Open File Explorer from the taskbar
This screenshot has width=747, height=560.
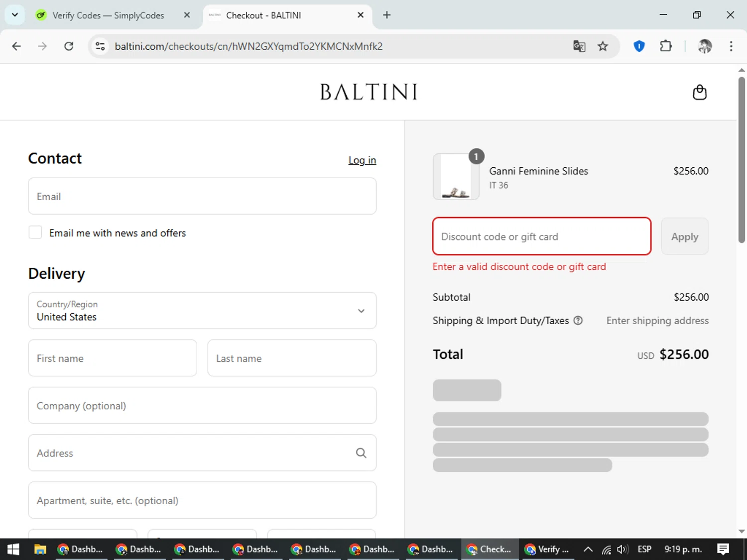[x=40, y=549]
